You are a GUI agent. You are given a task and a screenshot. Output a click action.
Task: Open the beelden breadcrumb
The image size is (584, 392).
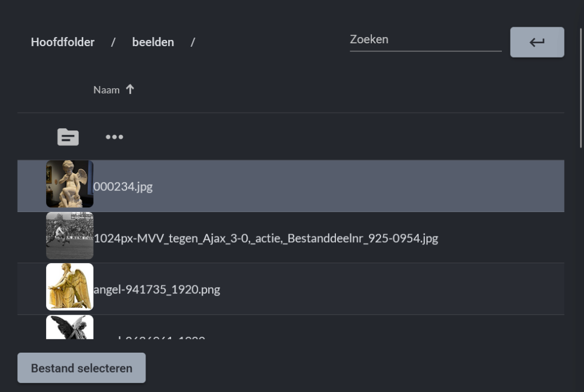153,42
